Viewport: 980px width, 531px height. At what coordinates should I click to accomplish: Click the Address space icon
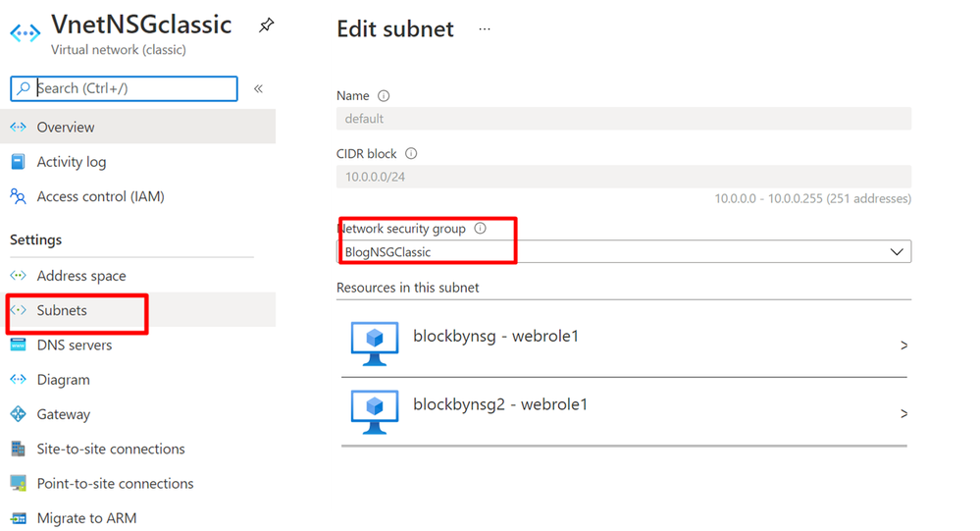pos(18,276)
